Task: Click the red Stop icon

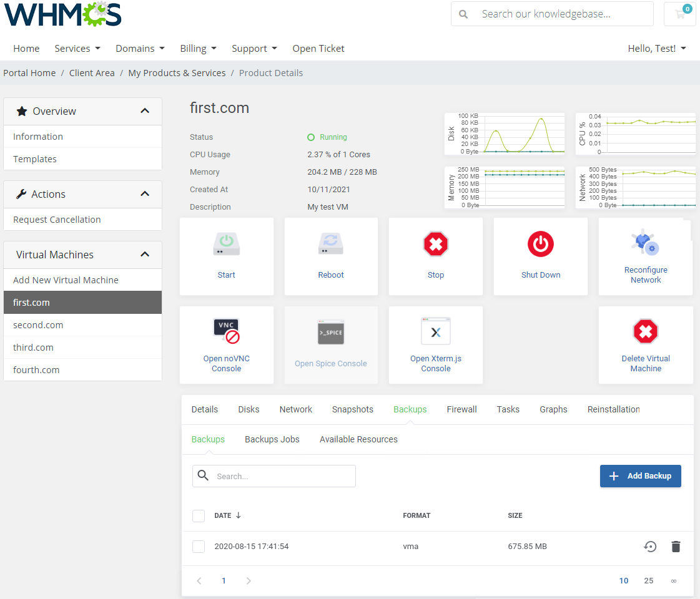Action: tap(436, 244)
